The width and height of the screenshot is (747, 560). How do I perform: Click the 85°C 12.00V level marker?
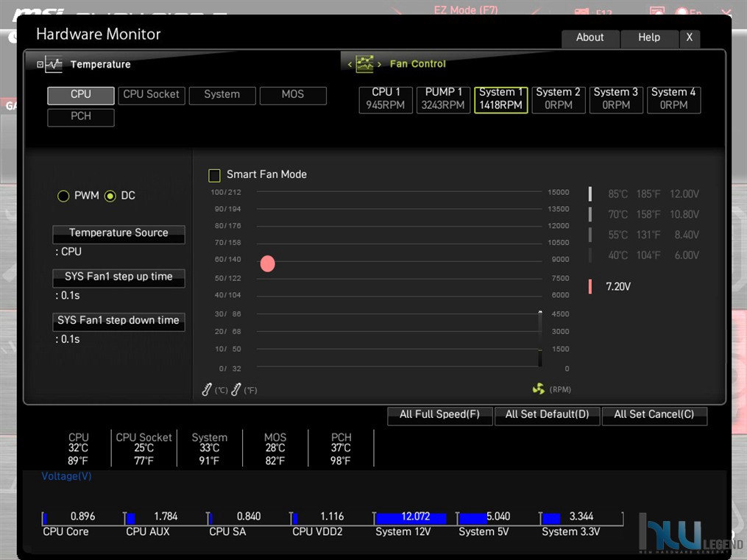point(590,194)
